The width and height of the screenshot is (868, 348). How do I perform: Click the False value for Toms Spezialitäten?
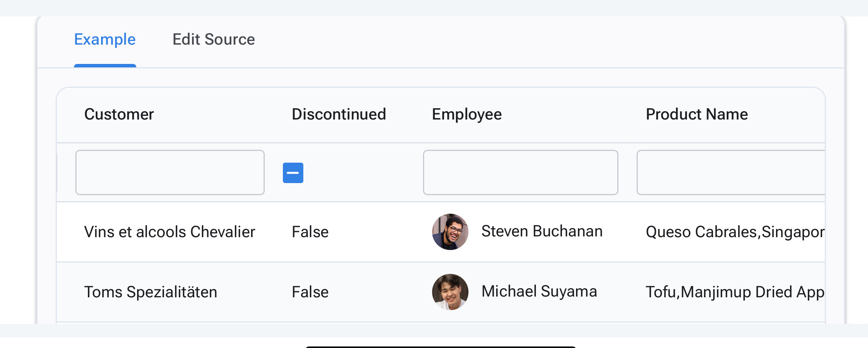[309, 292]
